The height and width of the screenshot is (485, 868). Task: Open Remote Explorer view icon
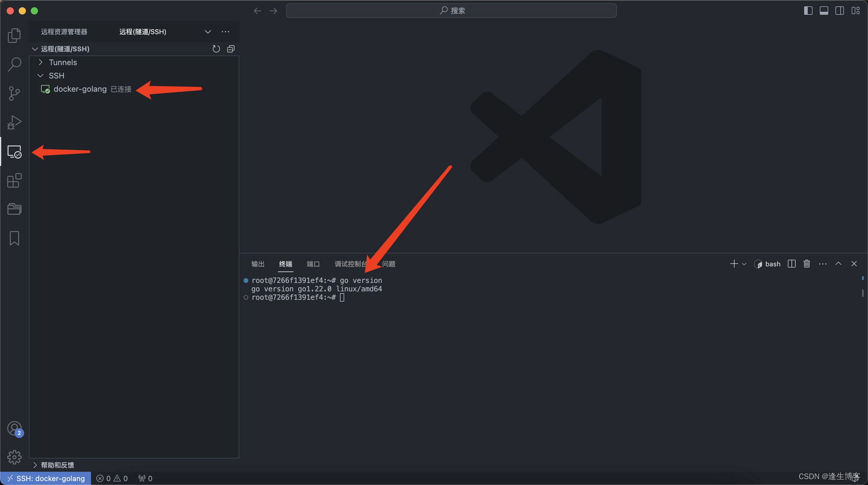[14, 152]
